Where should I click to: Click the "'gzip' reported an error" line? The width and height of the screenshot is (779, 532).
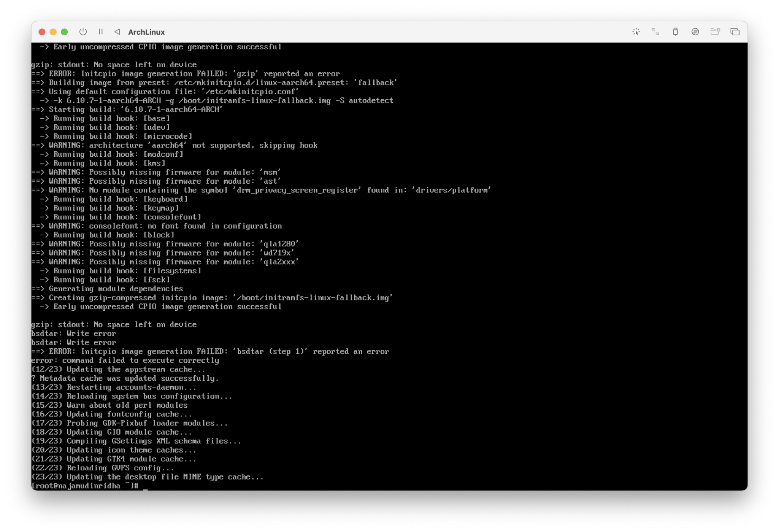point(186,74)
